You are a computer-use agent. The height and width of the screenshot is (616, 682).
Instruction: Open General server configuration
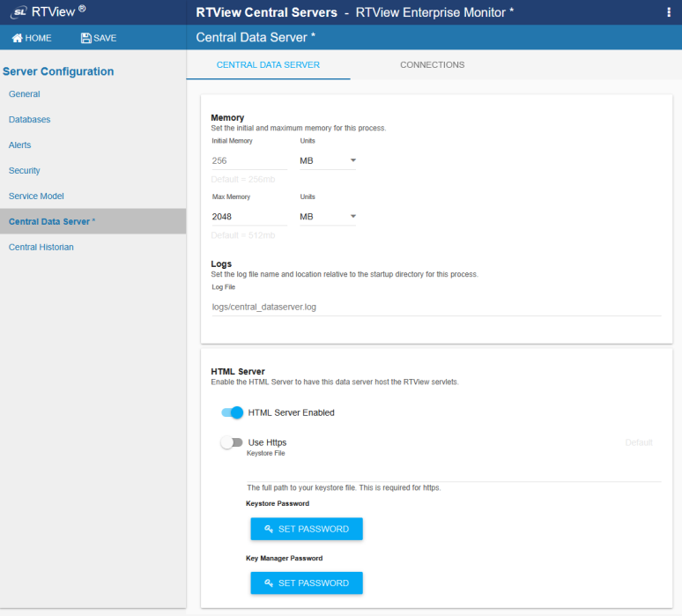(25, 94)
